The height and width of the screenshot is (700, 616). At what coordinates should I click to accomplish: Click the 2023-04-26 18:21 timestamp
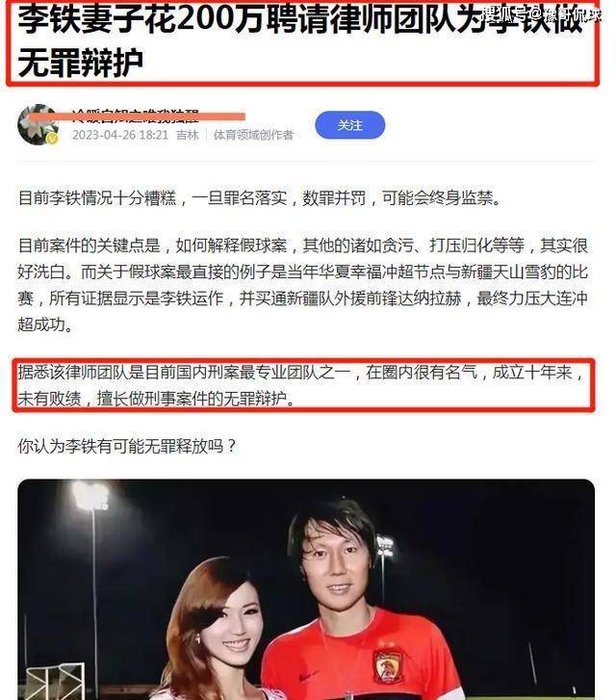(x=120, y=135)
